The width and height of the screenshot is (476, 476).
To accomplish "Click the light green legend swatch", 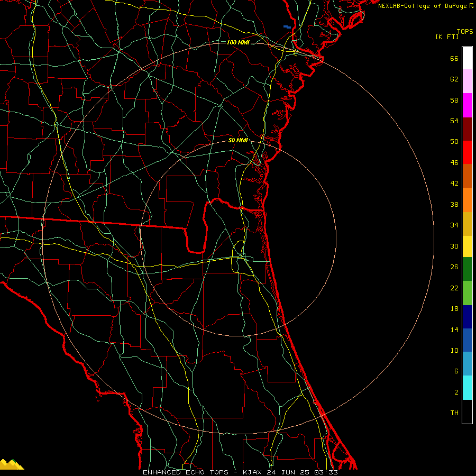I will coord(467,293).
